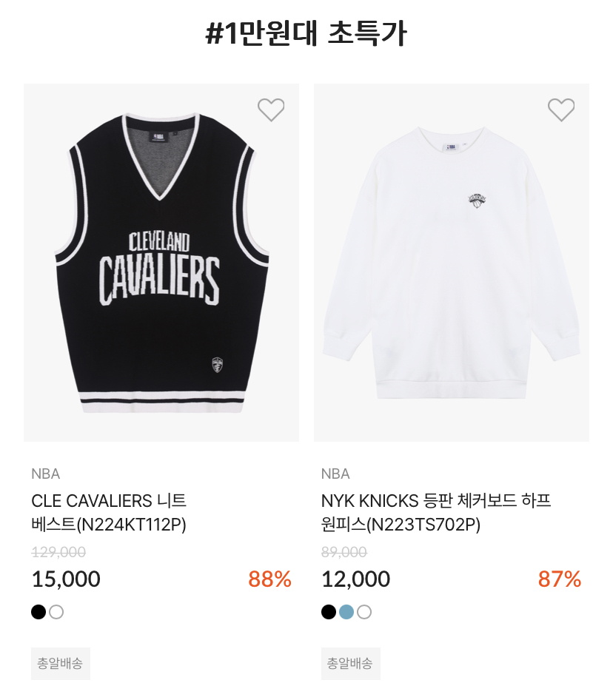Open white Knicks sweatshirt product image

(452, 263)
